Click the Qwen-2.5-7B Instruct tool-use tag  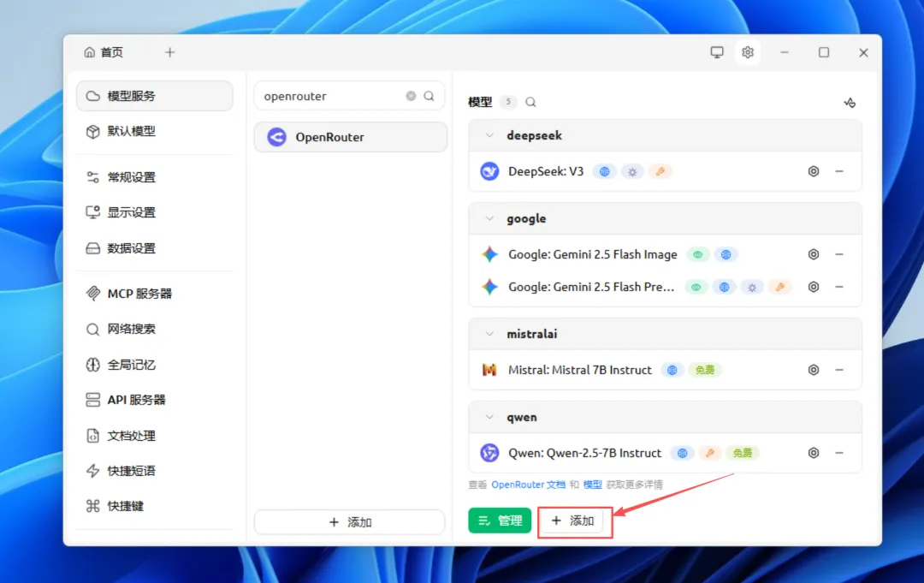point(710,453)
